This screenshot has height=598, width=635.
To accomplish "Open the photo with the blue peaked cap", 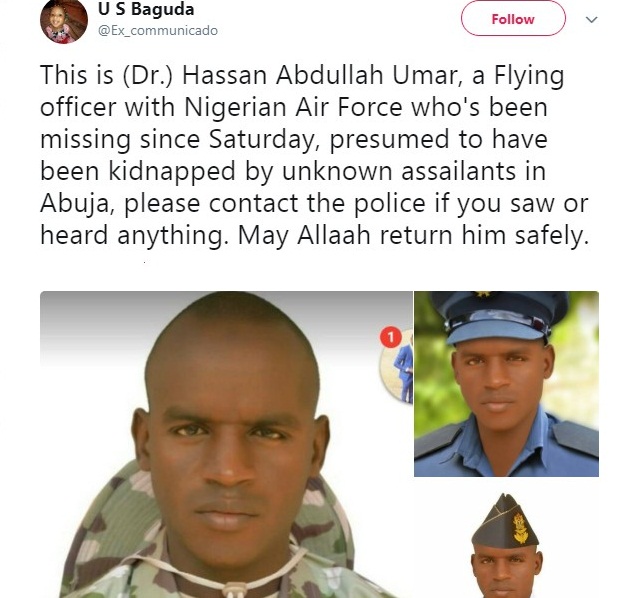I will (506, 383).
